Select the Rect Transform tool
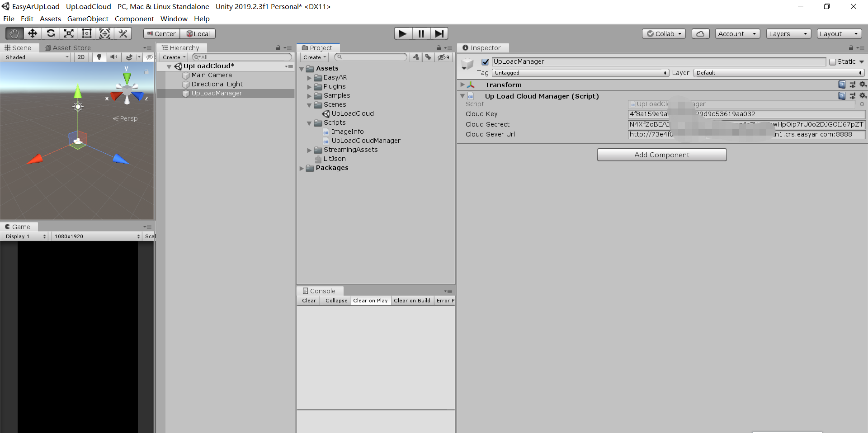Screen dimensions: 868x433 pyautogui.click(x=87, y=33)
